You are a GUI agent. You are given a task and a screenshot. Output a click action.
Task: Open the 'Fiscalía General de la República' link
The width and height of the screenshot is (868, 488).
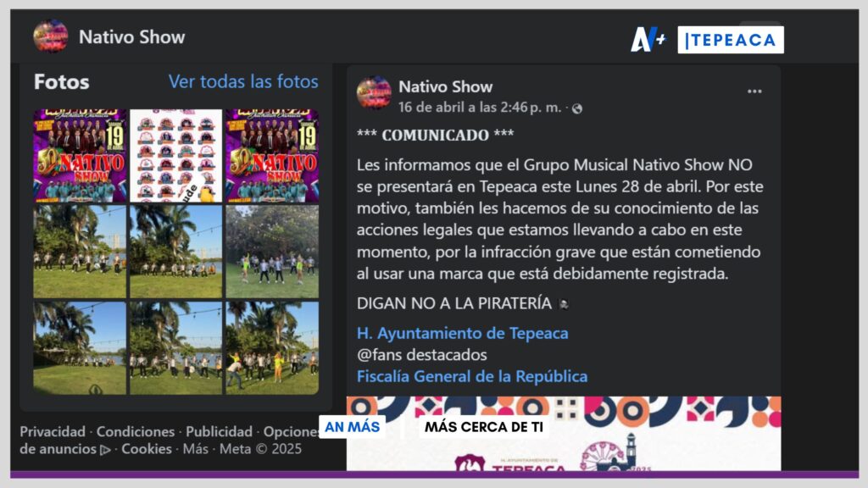[x=471, y=376]
